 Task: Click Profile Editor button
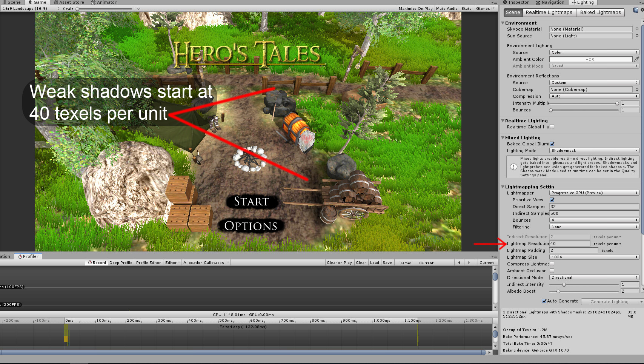[x=148, y=262]
